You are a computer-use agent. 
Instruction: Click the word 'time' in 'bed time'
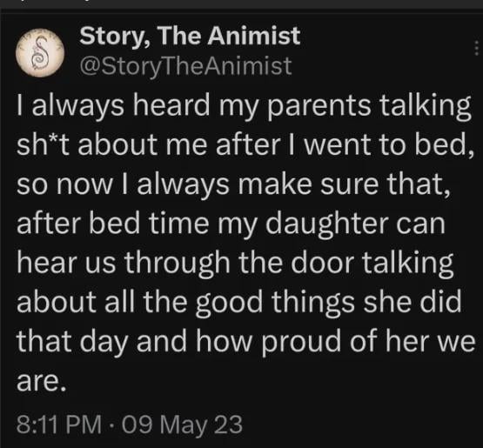click(178, 224)
